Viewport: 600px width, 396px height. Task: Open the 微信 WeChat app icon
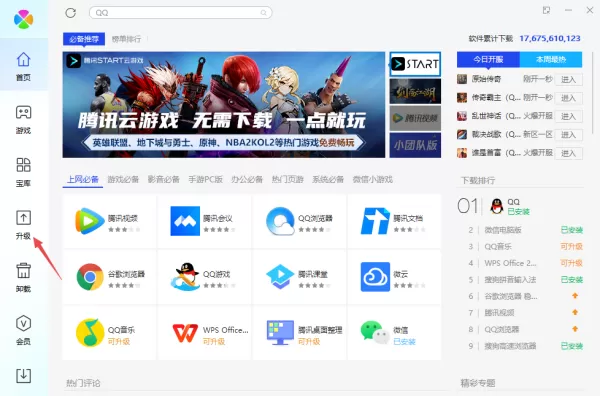[x=375, y=332]
